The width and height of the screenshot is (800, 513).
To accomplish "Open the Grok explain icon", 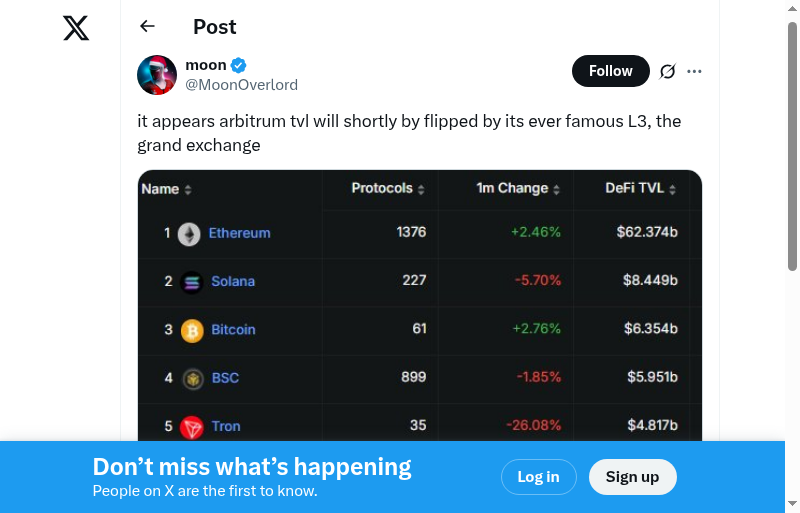I will [668, 71].
